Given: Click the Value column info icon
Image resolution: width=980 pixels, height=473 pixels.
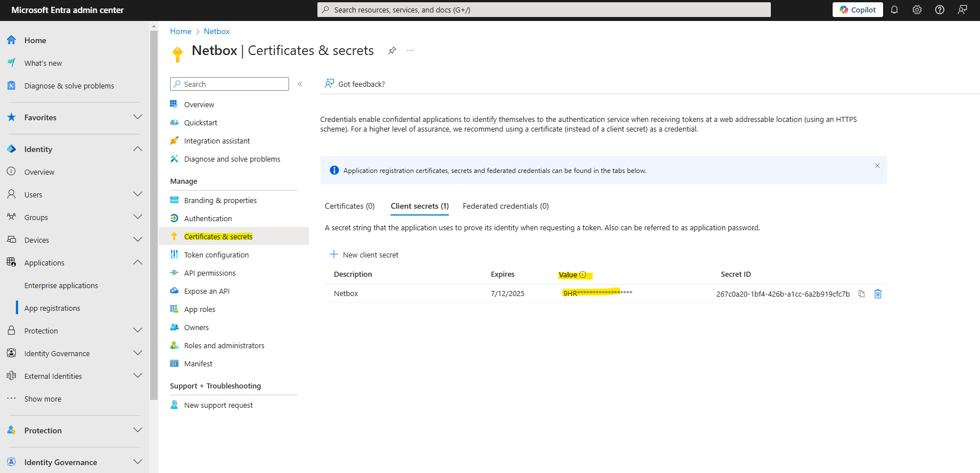Looking at the screenshot, I should click(583, 274).
